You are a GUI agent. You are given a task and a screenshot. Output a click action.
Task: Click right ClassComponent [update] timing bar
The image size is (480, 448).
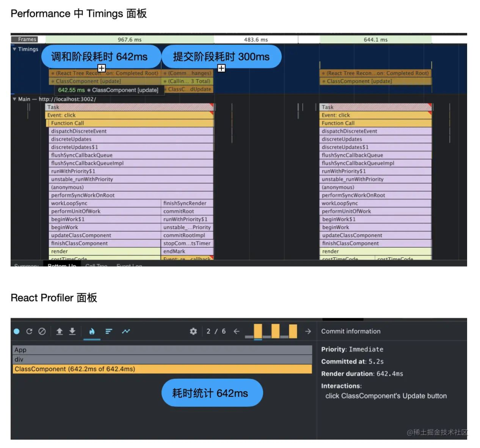click(376, 81)
